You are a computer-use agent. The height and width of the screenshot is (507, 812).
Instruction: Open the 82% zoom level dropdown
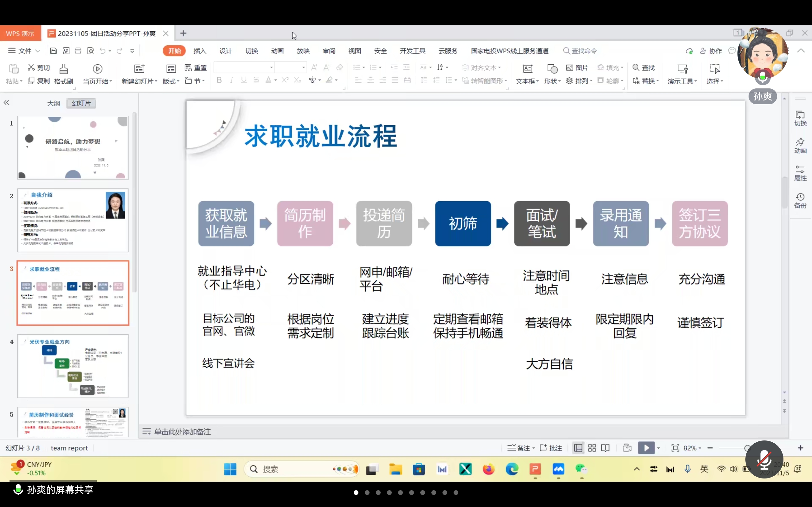pyautogui.click(x=692, y=448)
